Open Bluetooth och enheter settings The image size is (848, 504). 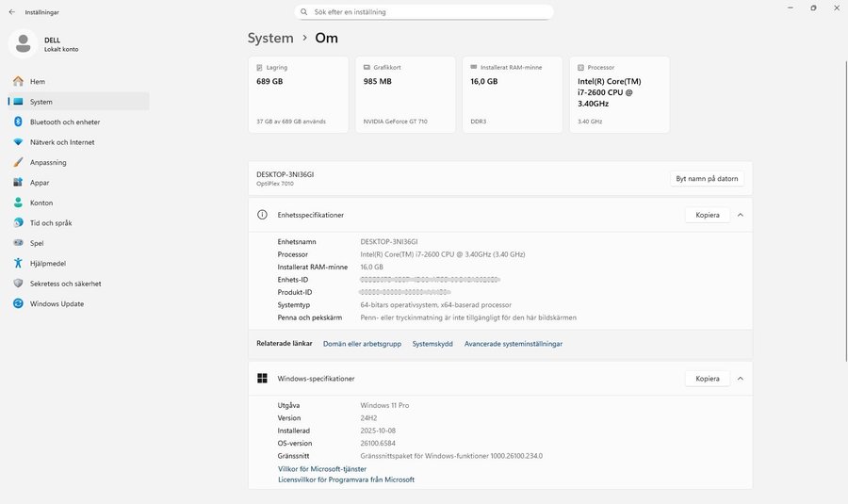(64, 122)
